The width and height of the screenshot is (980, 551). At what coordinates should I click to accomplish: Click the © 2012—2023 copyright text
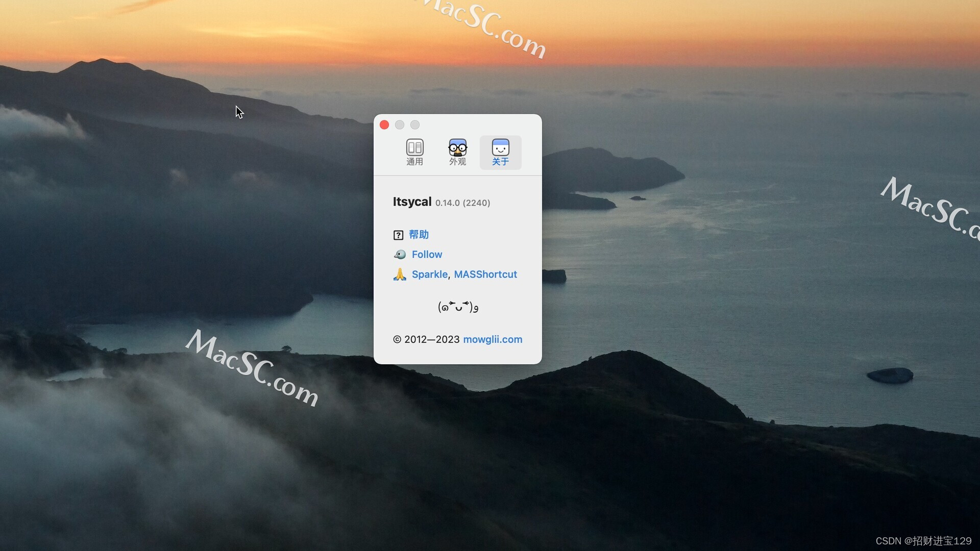426,339
